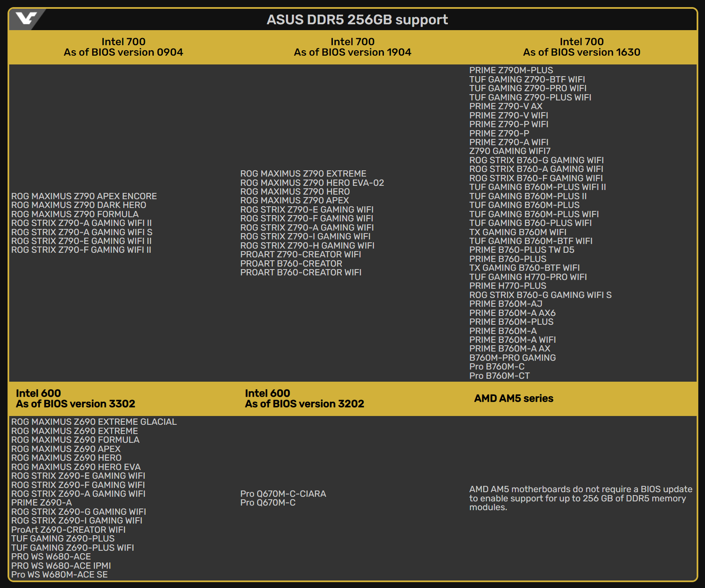Select TUF GAMING H770-PRO WIFI entry
The width and height of the screenshot is (705, 588).
[x=528, y=277]
